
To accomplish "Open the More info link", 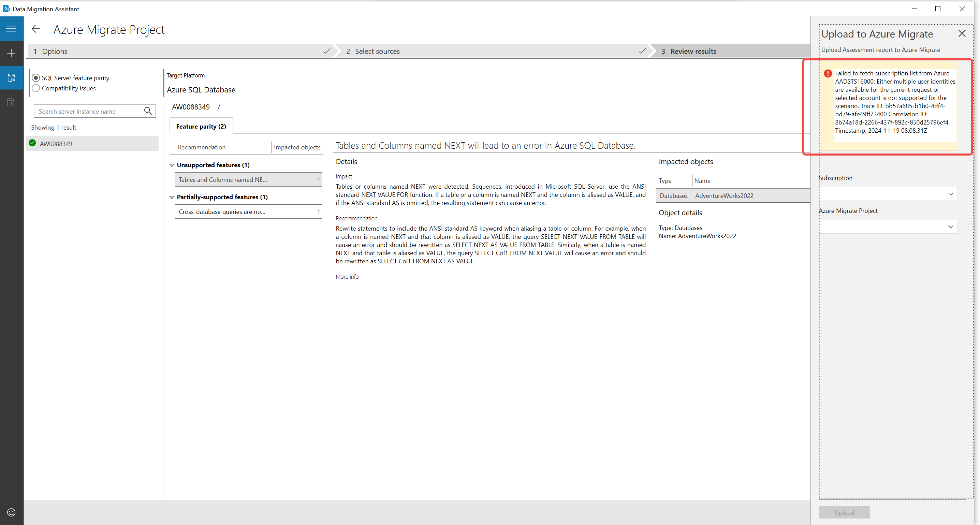I will pos(347,277).
